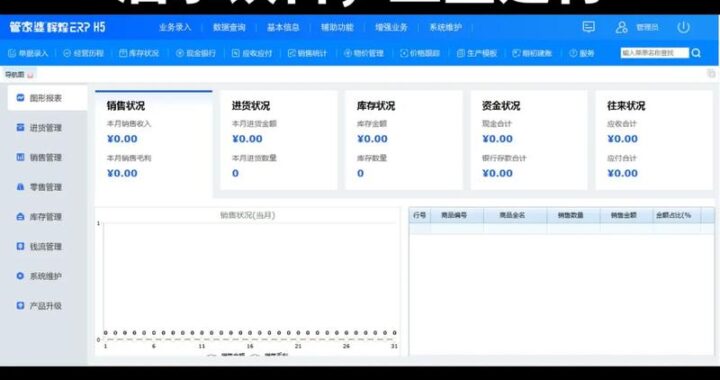Image resolution: width=720 pixels, height=380 pixels.
Task: Sort by the 销售数量 column header
Action: (x=574, y=215)
